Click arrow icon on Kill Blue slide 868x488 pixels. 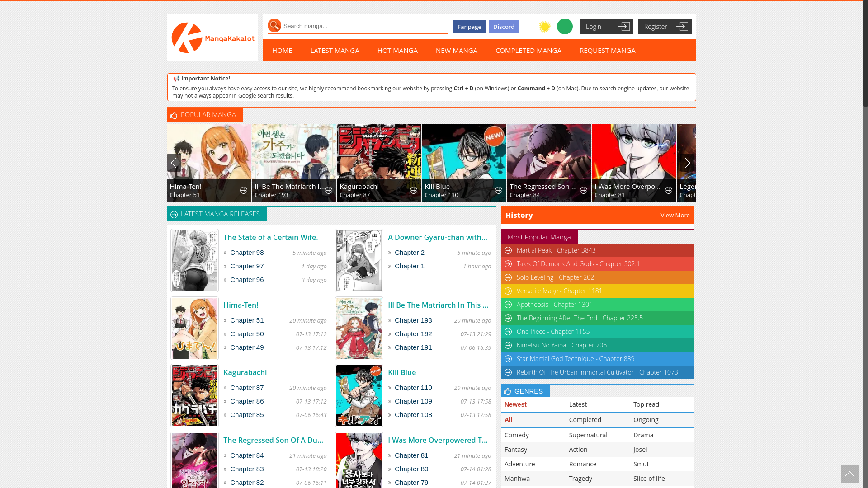tap(499, 191)
